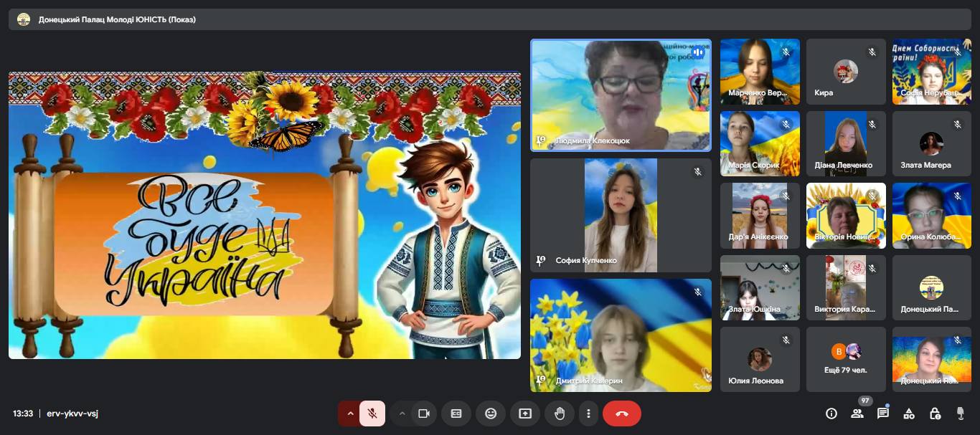Open the chat with everyone panel
The height and width of the screenshot is (435, 980).
tap(883, 414)
